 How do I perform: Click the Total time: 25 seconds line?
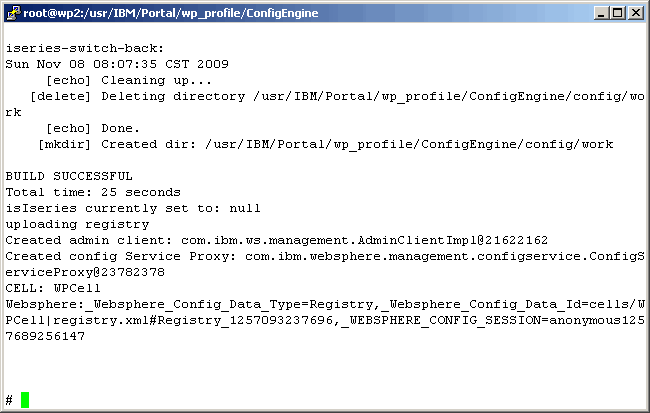[x=93, y=192]
